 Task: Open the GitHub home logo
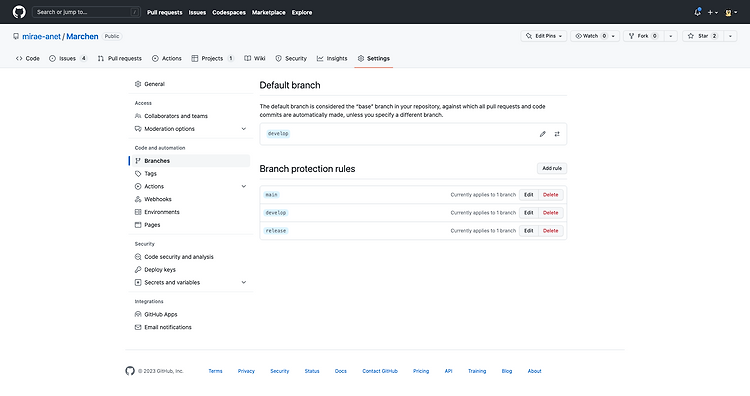tap(19, 12)
